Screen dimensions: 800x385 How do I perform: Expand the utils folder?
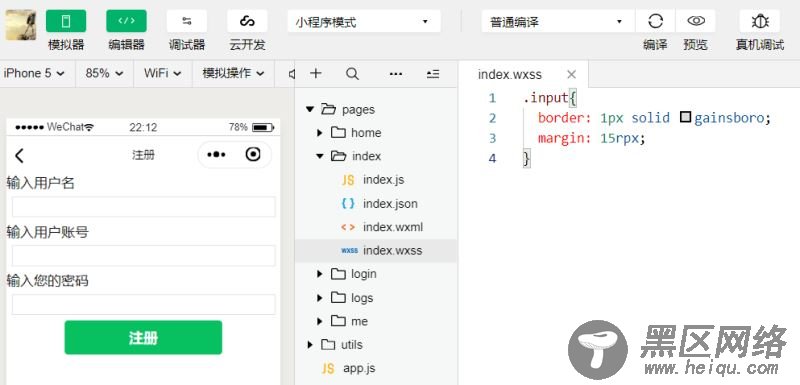tap(309, 345)
